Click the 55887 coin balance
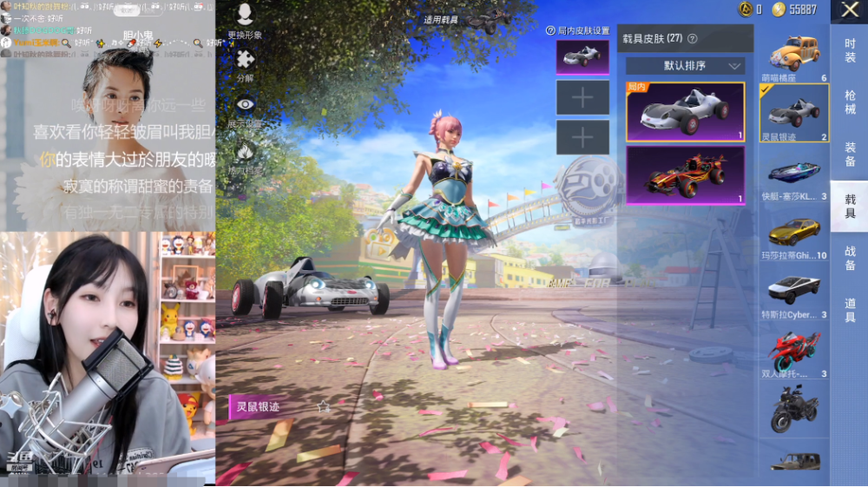This screenshot has width=868, height=487. (803, 10)
